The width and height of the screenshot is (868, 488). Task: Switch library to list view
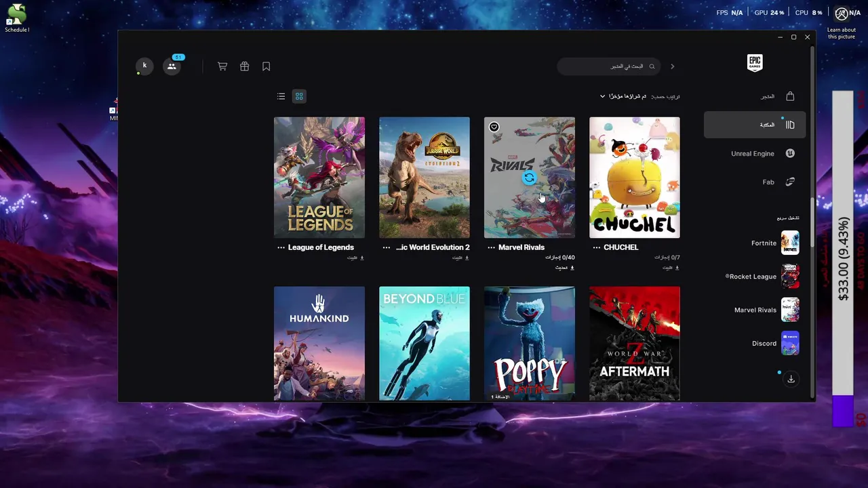(281, 96)
